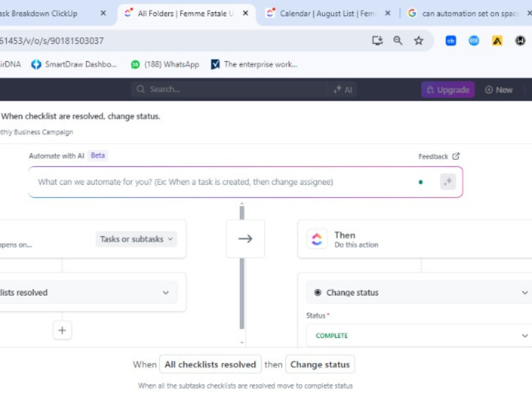The width and height of the screenshot is (532, 399).
Task: Click the AI sparkle button beside search
Action: tap(343, 89)
